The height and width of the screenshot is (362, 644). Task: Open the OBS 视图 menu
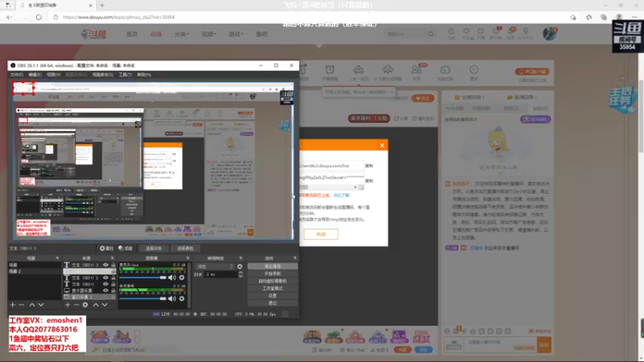tap(53, 75)
